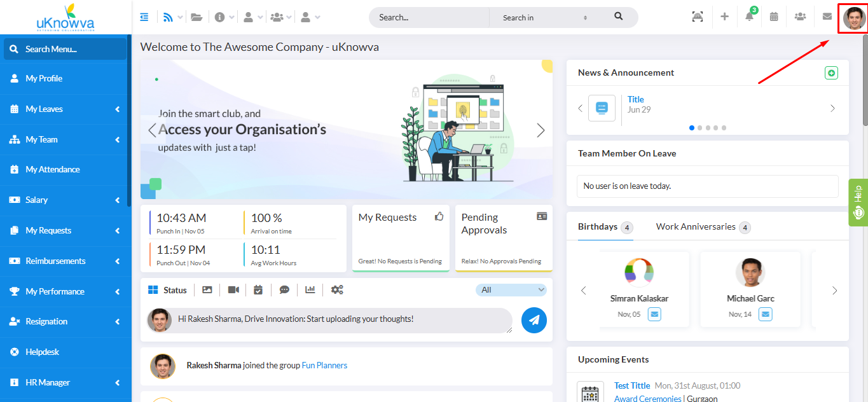
Task: Add a news item with the green plus
Action: click(831, 73)
